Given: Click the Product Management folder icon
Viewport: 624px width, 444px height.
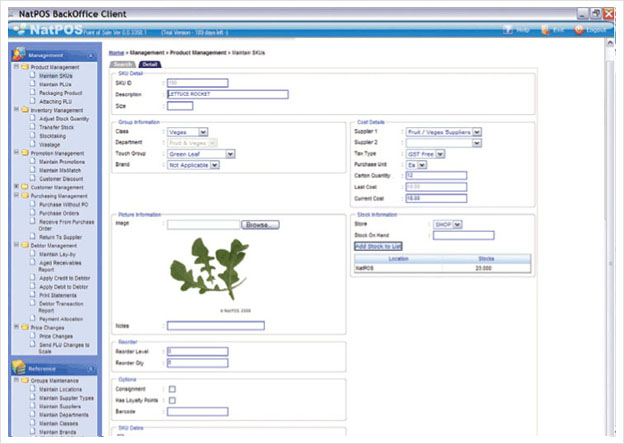Looking at the screenshot, I should point(25,67).
